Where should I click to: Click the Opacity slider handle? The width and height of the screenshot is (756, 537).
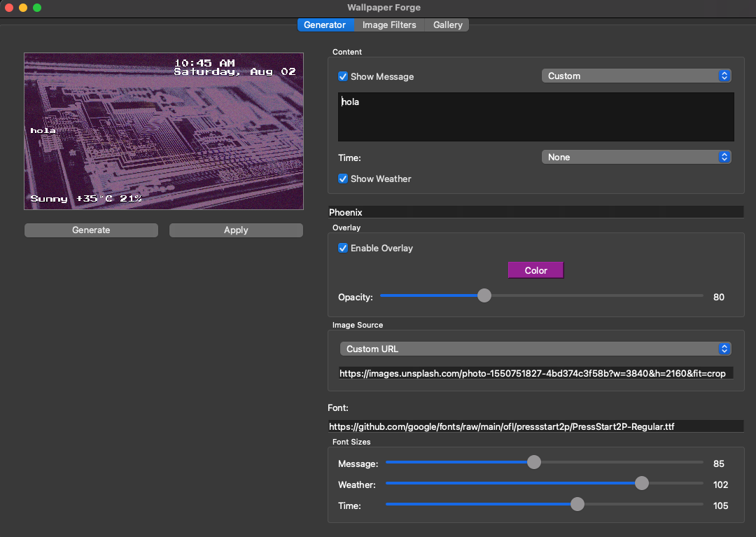484,295
